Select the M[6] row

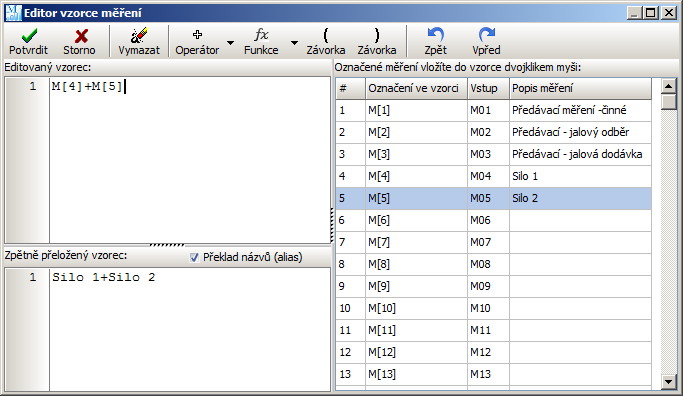point(494,220)
